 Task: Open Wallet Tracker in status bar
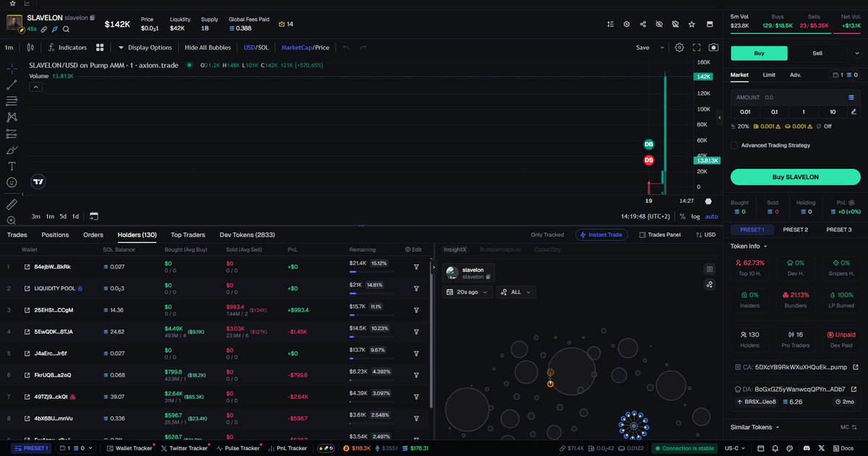[129, 448]
